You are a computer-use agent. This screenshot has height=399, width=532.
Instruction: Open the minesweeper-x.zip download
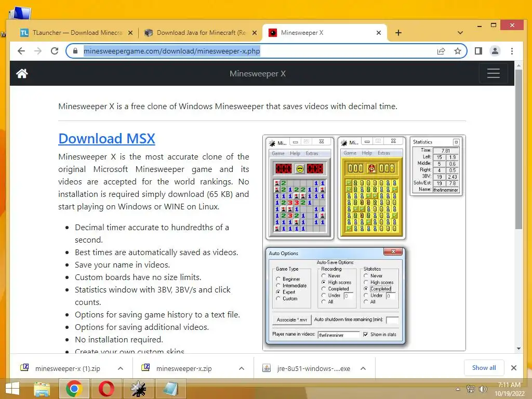click(x=184, y=368)
